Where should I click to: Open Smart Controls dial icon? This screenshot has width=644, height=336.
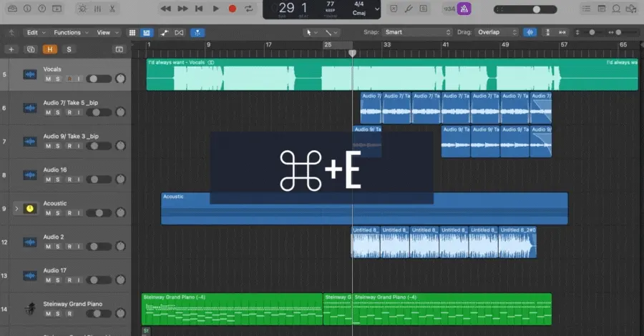point(82,9)
